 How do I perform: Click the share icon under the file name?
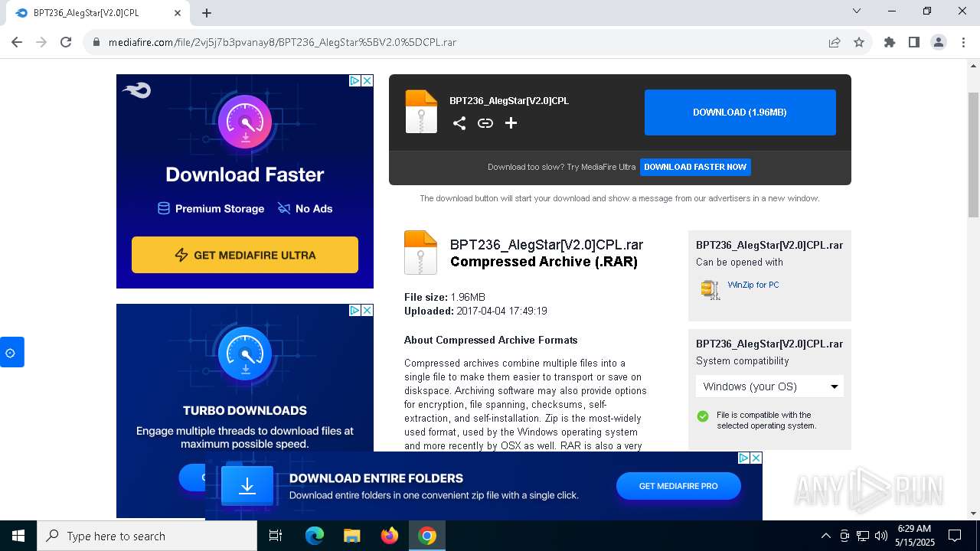[459, 123]
